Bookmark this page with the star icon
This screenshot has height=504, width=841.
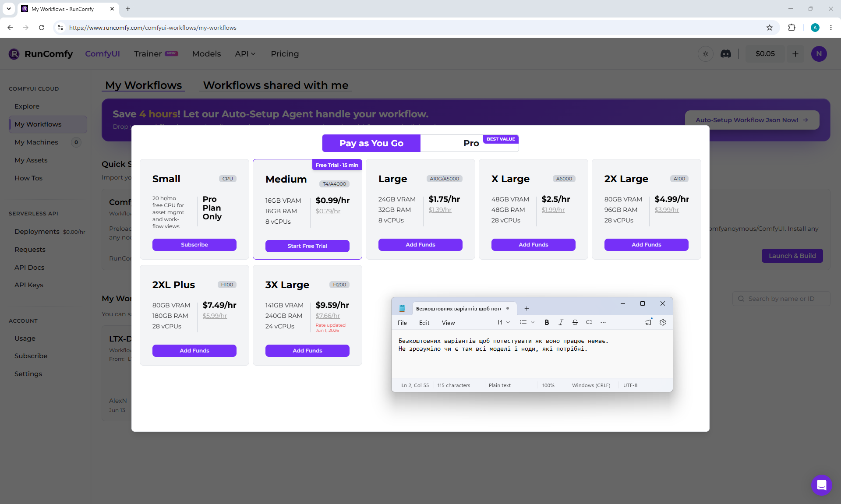point(770,28)
